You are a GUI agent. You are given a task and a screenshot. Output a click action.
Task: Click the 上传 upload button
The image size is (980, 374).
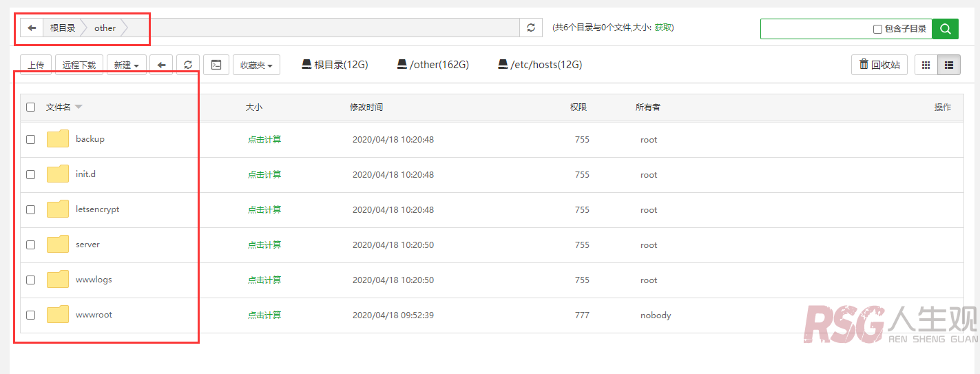point(36,65)
